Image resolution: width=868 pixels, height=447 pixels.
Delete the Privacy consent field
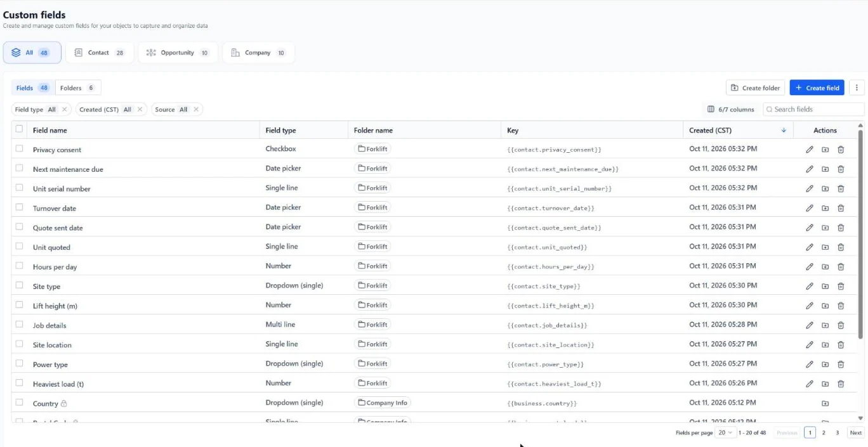coord(841,150)
